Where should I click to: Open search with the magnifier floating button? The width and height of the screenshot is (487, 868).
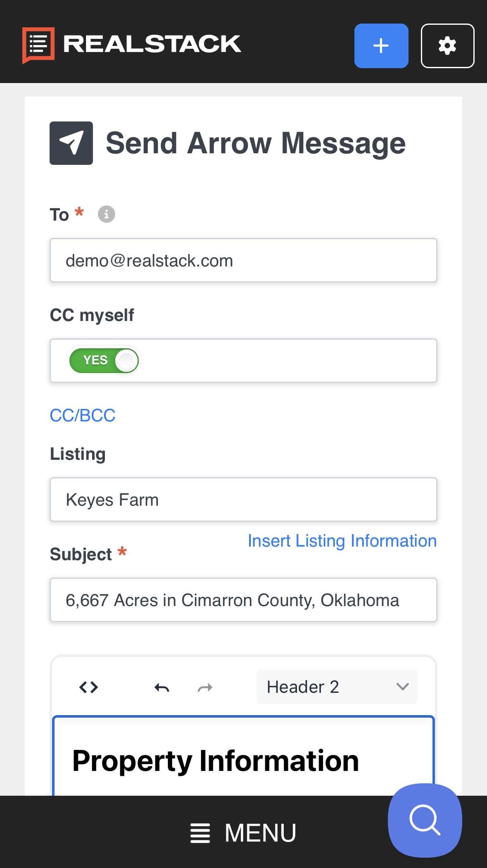[x=425, y=820]
